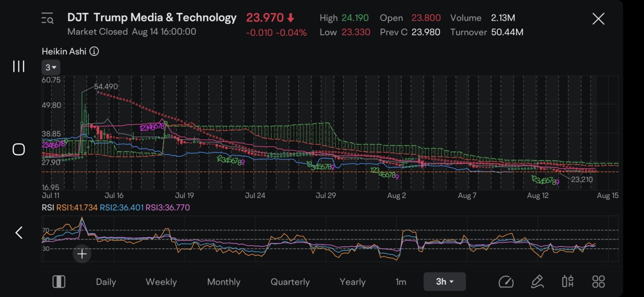This screenshot has height=297, width=644.
Task: Tap the RSI2:36.401 value label
Action: coord(122,208)
